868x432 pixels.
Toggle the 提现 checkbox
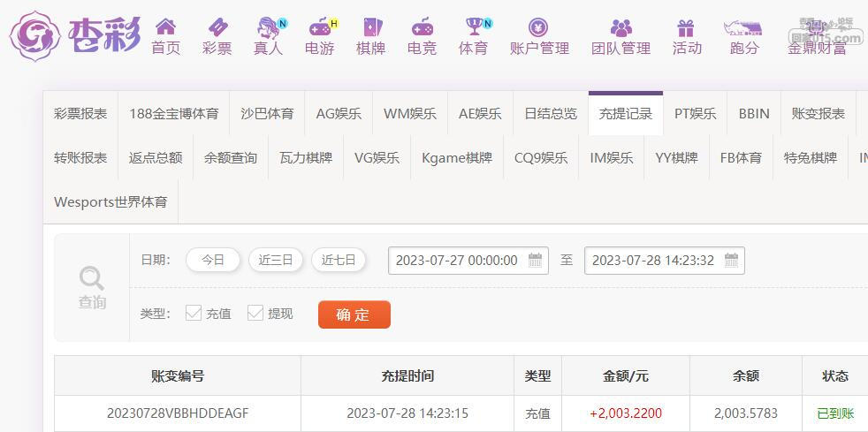point(255,314)
